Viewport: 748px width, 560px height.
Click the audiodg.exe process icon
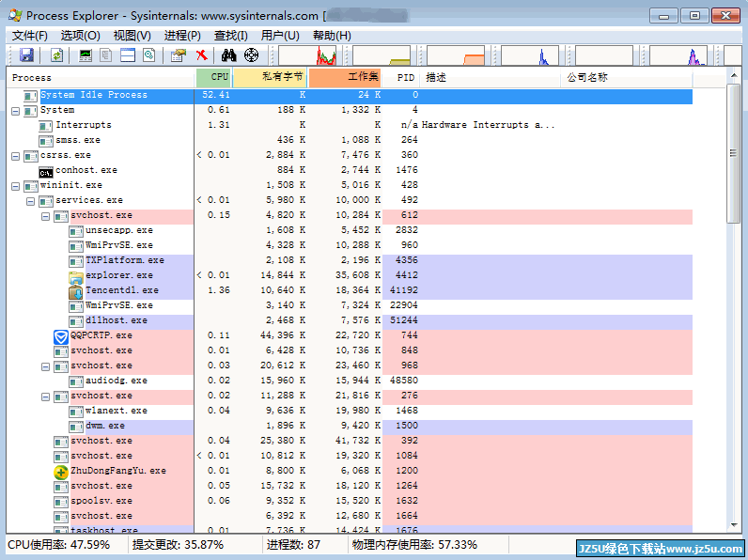pyautogui.click(x=76, y=381)
